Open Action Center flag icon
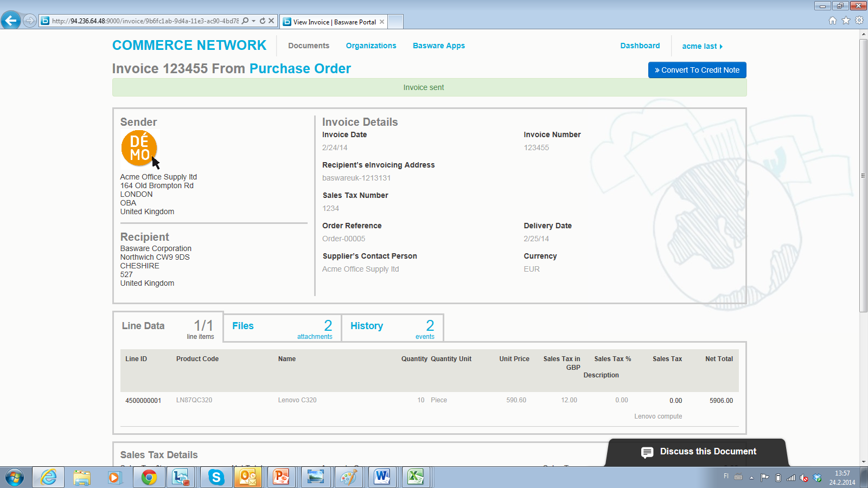 (x=765, y=478)
